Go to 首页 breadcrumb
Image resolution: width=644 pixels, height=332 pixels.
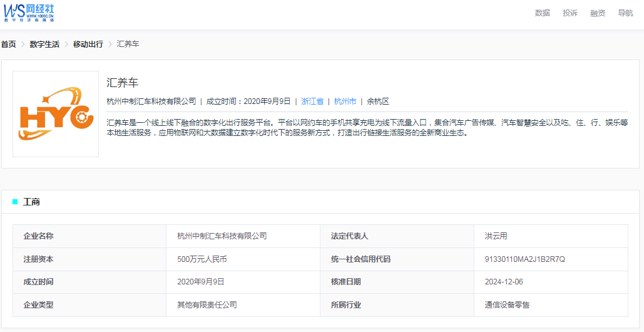click(8, 44)
